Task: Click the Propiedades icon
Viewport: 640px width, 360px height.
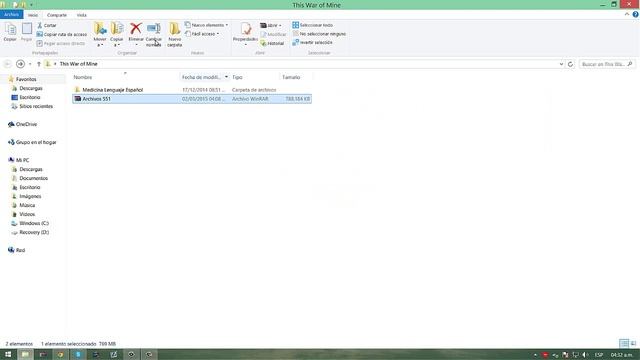Action: coord(246,29)
